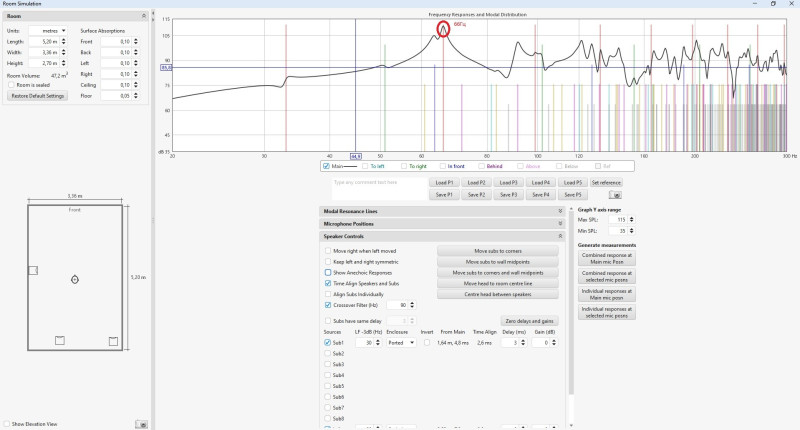Screen dimensions: 800x430
Task: Adjust the Width spinner arrows
Action: tap(64, 53)
